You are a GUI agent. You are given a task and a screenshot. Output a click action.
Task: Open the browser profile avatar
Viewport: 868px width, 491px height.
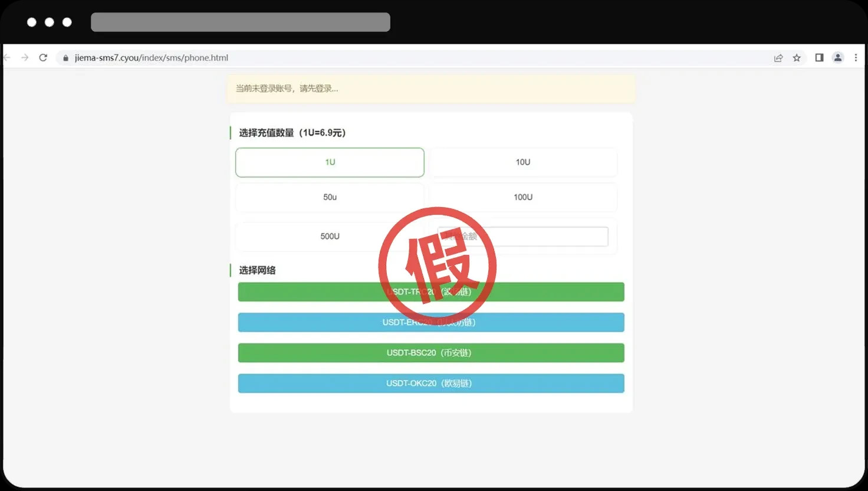coord(838,57)
